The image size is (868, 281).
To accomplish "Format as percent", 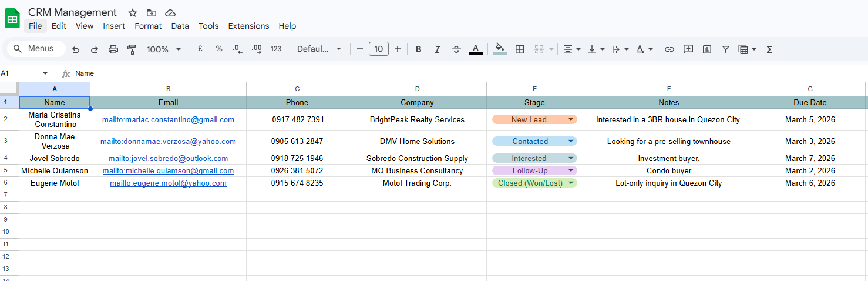I will click(x=219, y=49).
